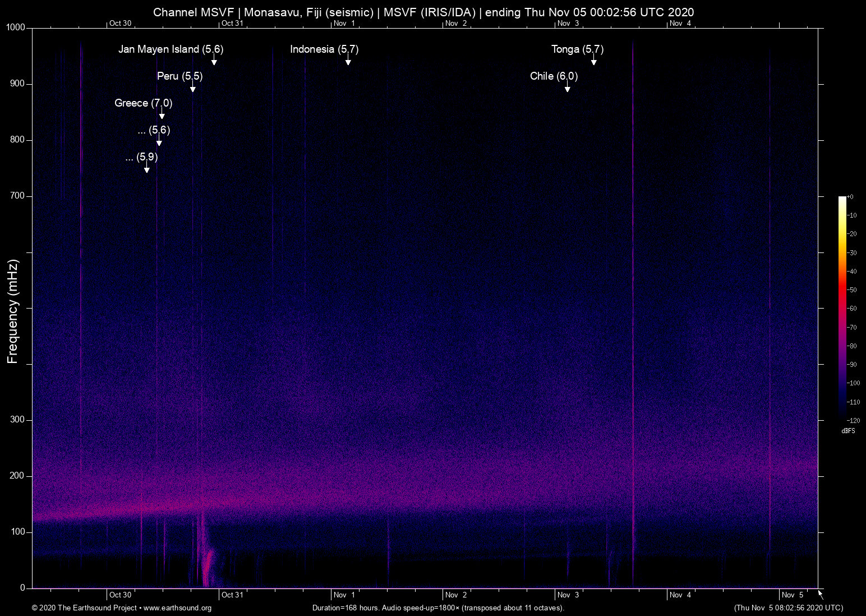Click the arrow under the '... (5.9)' label
This screenshot has width=866, height=616.
pyautogui.click(x=146, y=169)
